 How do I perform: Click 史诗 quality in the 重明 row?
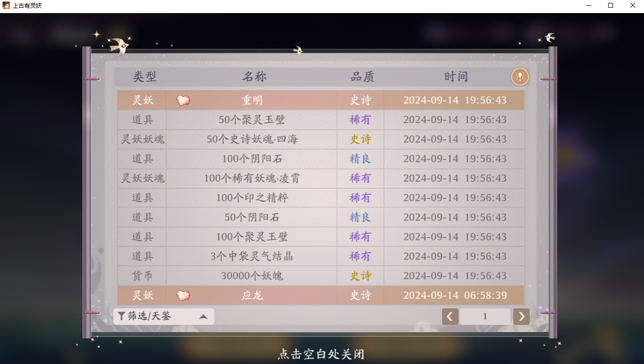pos(361,100)
